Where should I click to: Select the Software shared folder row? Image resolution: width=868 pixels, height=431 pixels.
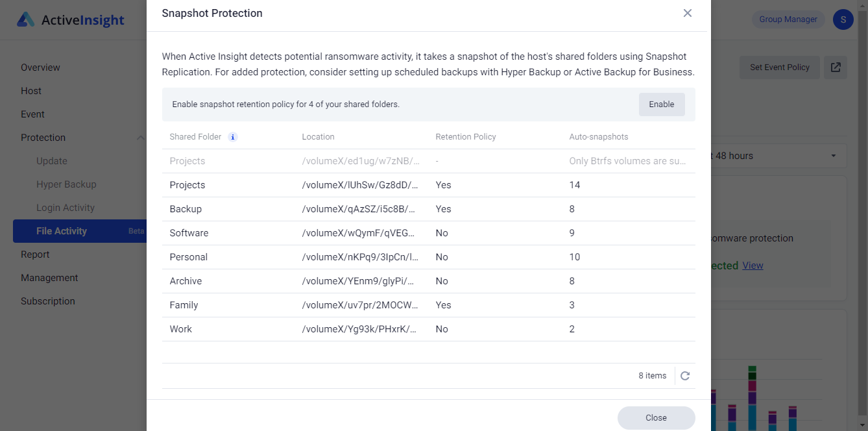pos(429,233)
